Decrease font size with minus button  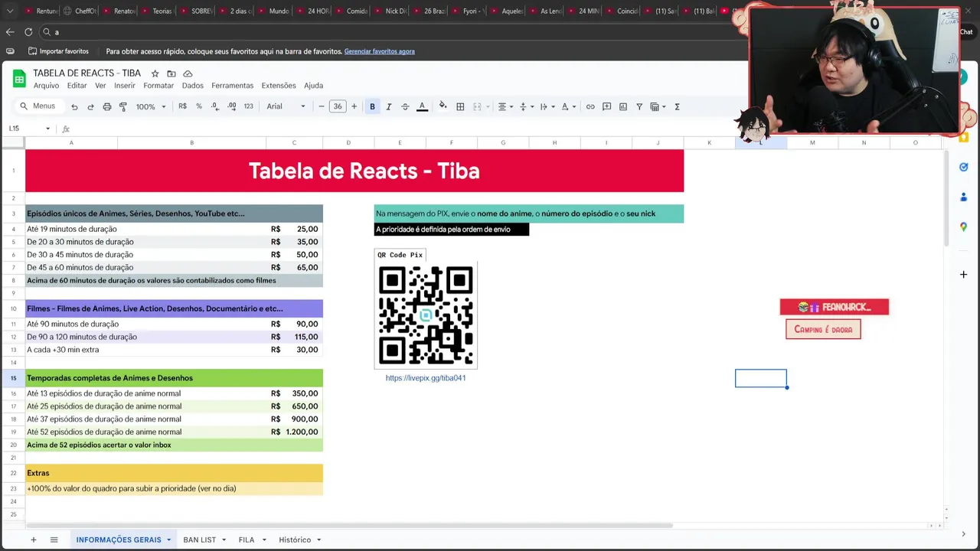(322, 106)
